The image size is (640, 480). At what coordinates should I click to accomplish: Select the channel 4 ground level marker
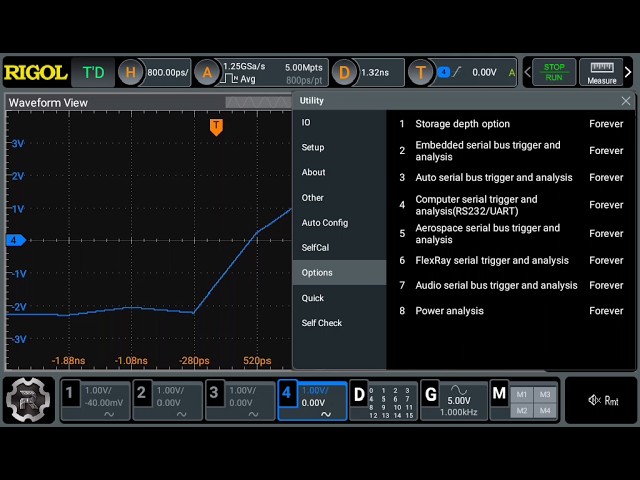coord(16,240)
